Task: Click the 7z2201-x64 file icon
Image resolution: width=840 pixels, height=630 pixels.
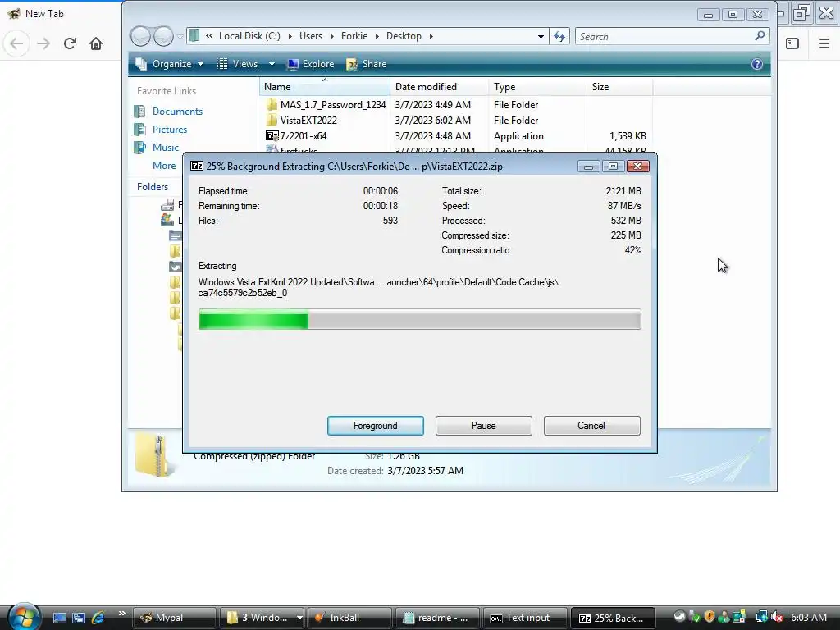Action: pos(272,135)
